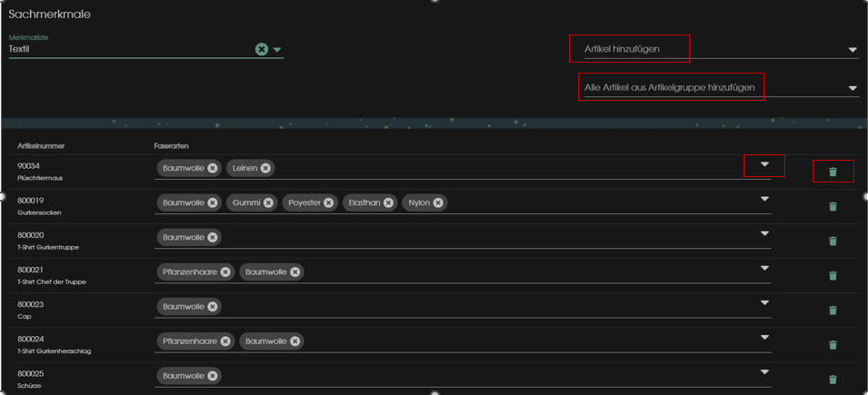The width and height of the screenshot is (868, 395).
Task: Delete article 90034 with trash icon
Action: pyautogui.click(x=833, y=172)
